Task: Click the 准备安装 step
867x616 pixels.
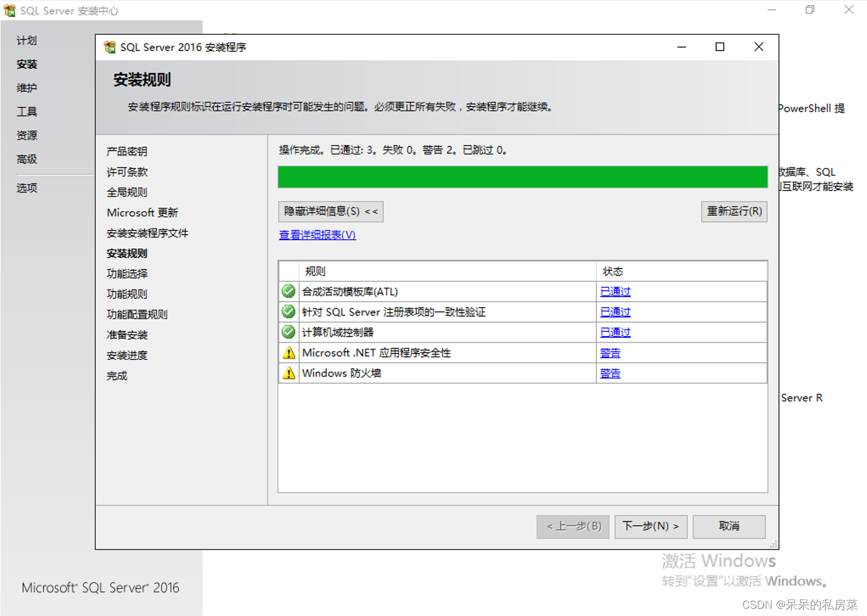Action: [x=127, y=335]
